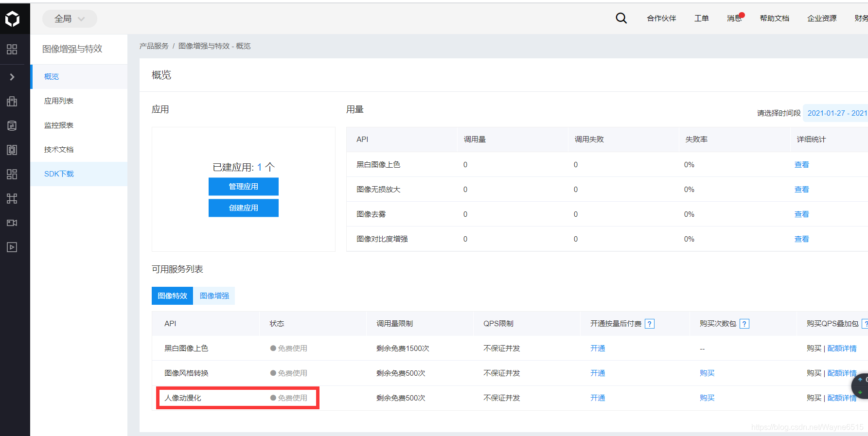Viewport: 868px width, 436px height.
Task: Open the play button sidebar icon
Action: tap(12, 247)
